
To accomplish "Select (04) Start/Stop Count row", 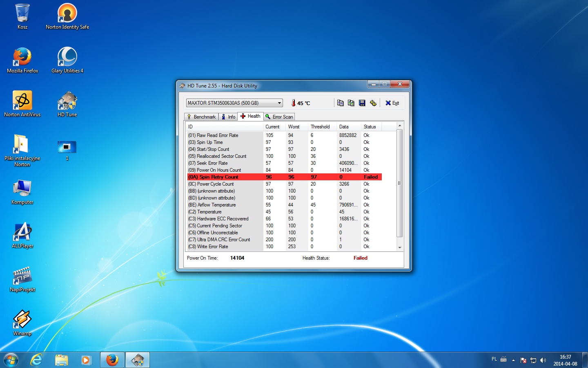I will pyautogui.click(x=284, y=149).
